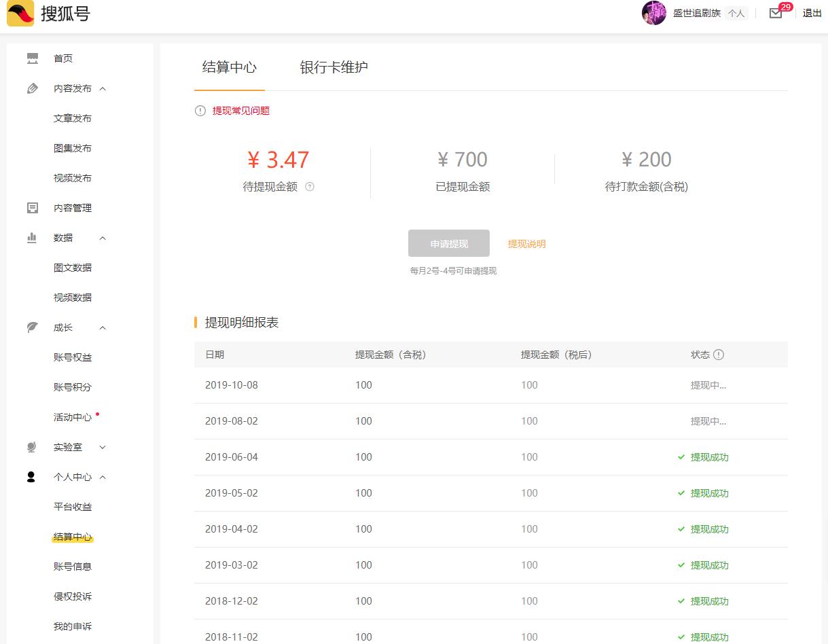
Task: Click the user profile avatar
Action: click(653, 13)
